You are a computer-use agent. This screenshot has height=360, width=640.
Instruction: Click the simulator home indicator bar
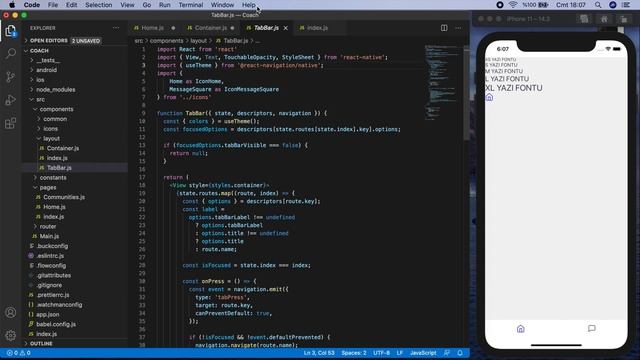coord(556,345)
